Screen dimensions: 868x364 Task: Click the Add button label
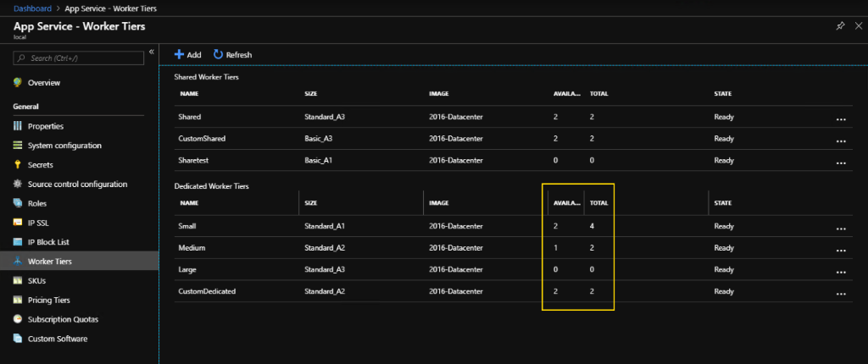pos(194,55)
